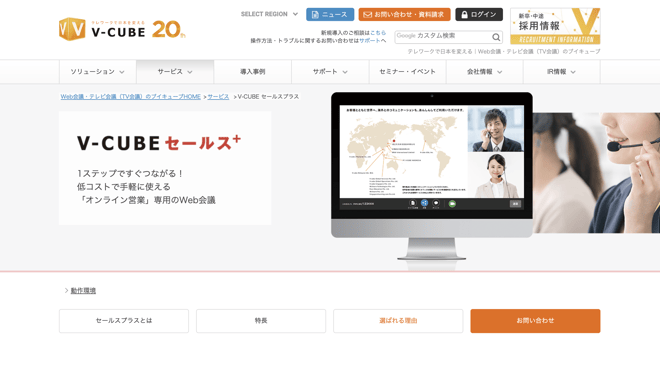This screenshot has width=660, height=377.
Task: Expand the ソリューション menu
Action: pyautogui.click(x=97, y=72)
